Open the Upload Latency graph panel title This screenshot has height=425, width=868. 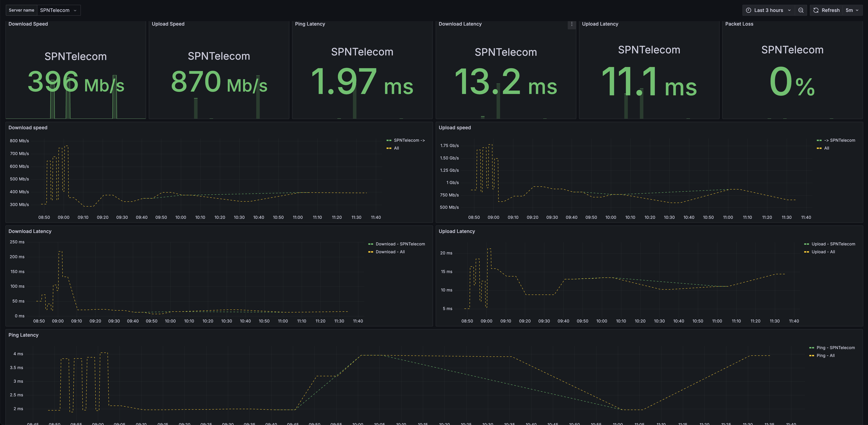pos(457,231)
